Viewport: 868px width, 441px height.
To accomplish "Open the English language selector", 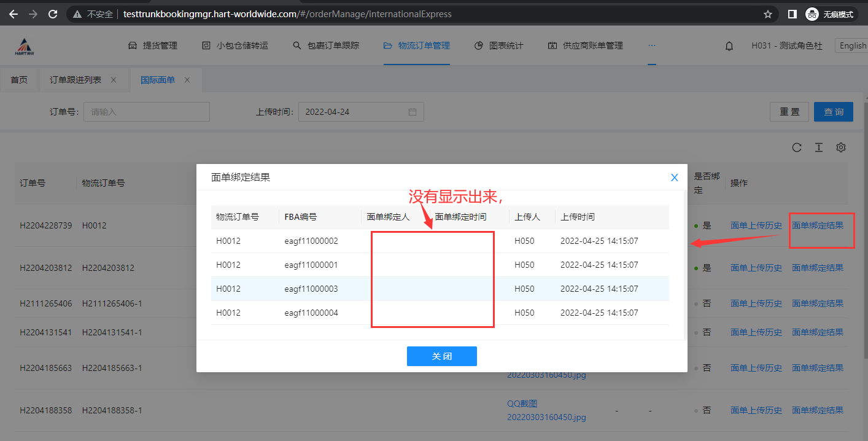I will 852,46.
